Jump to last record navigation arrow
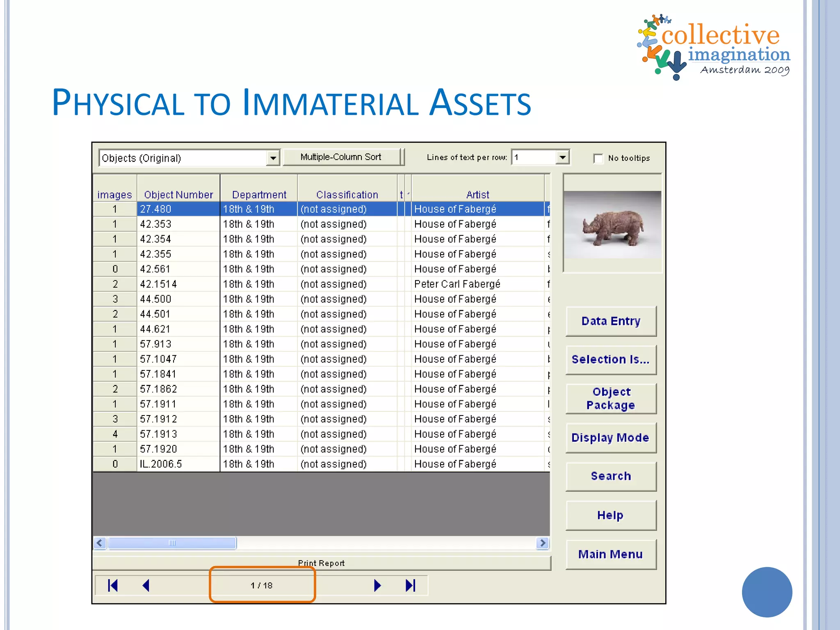The width and height of the screenshot is (840, 630). (x=411, y=585)
